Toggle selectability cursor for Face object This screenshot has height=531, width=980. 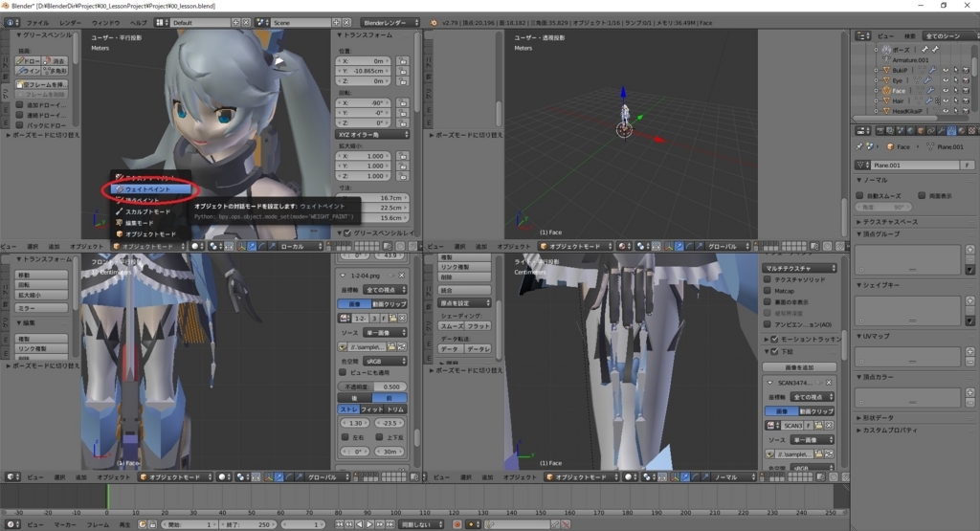tap(956, 91)
